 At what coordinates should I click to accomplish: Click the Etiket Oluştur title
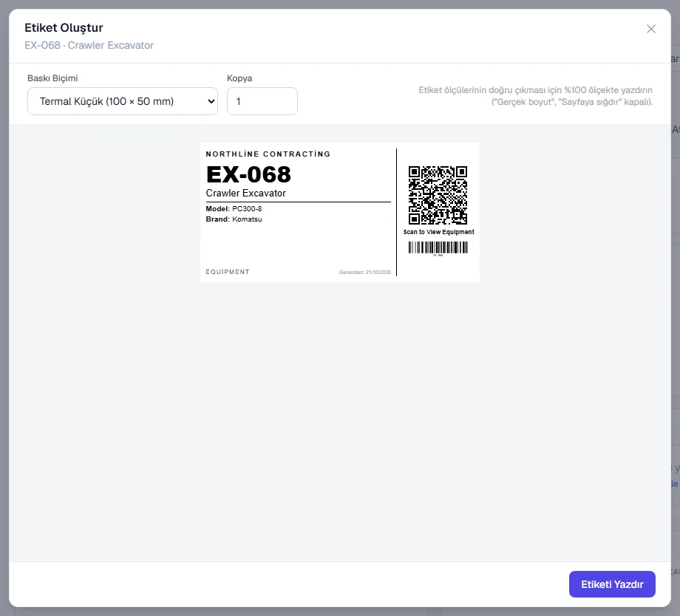click(x=64, y=28)
